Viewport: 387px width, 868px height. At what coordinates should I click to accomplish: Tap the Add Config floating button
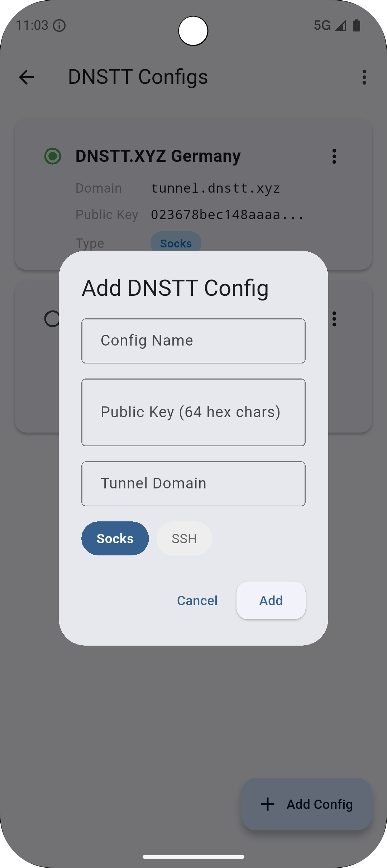tap(307, 804)
